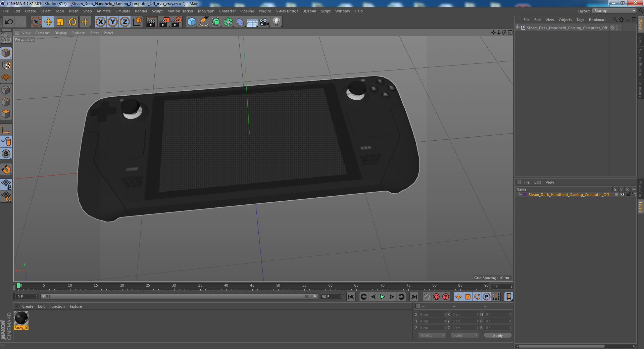The image size is (644, 349).
Task: Activate the Move tool
Action: (x=48, y=22)
